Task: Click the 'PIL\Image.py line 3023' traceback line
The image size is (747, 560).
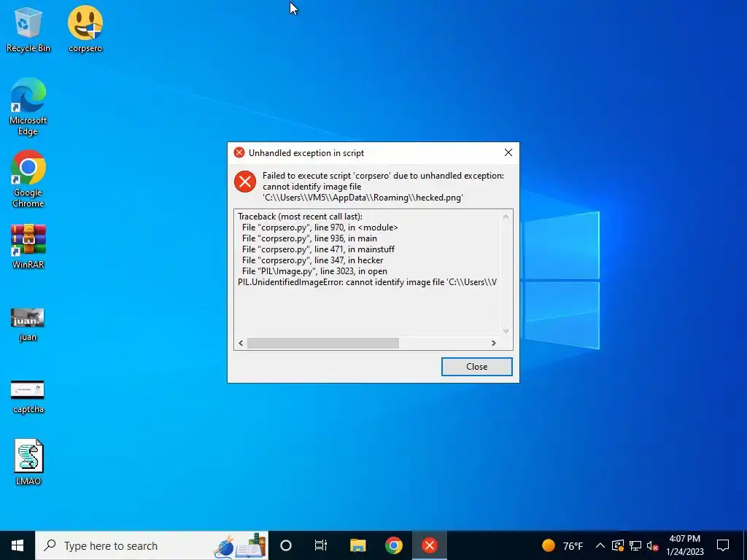Action: [x=314, y=271]
